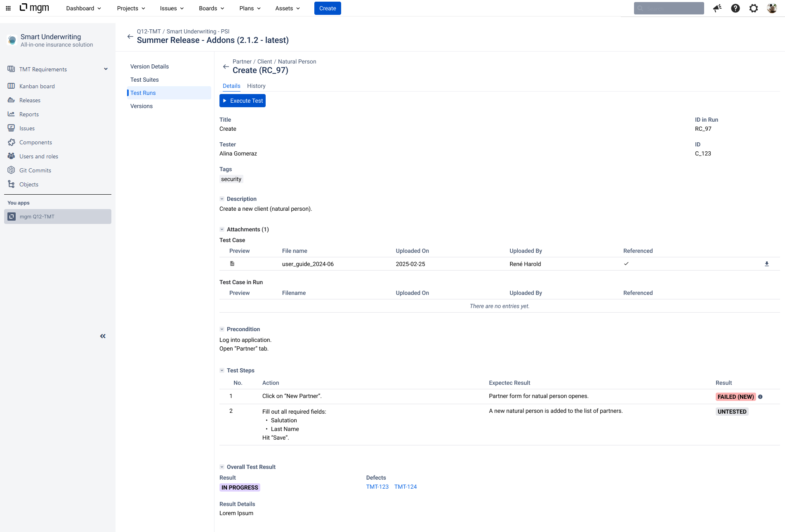The image size is (785, 532).
Task: Collapse the left sidebar with double-chevron
Action: (x=103, y=336)
